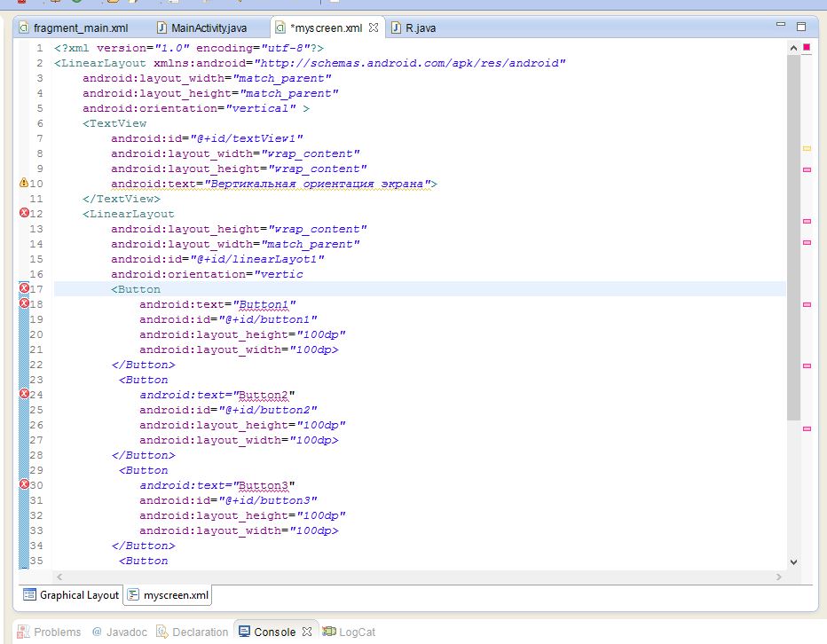Click the horizontal scrollbar right arrow
The height and width of the screenshot is (644, 827).
(778, 577)
